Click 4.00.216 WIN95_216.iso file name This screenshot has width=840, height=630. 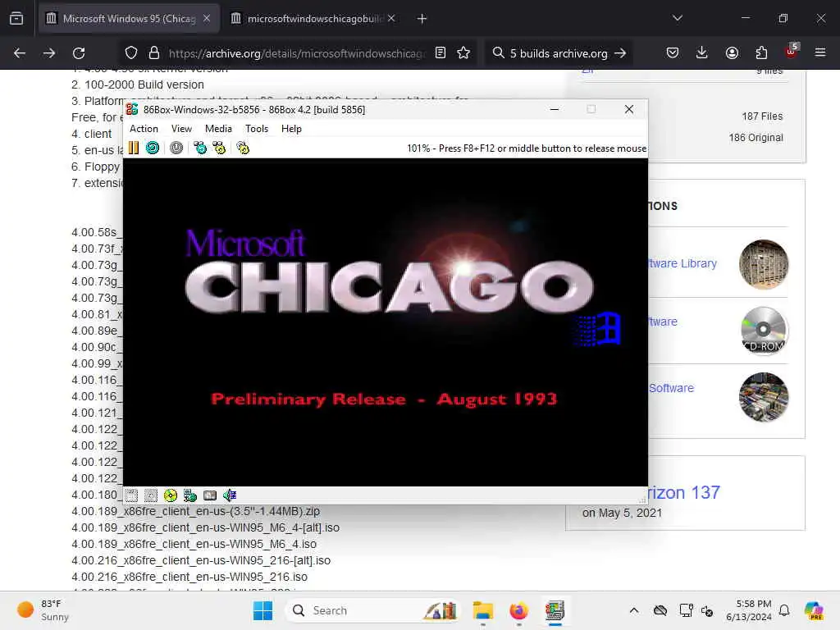point(189,577)
